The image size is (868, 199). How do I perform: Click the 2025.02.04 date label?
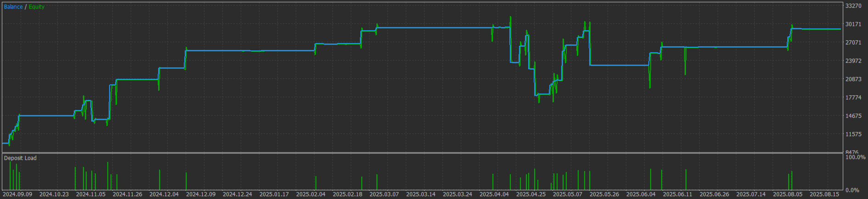(311, 194)
